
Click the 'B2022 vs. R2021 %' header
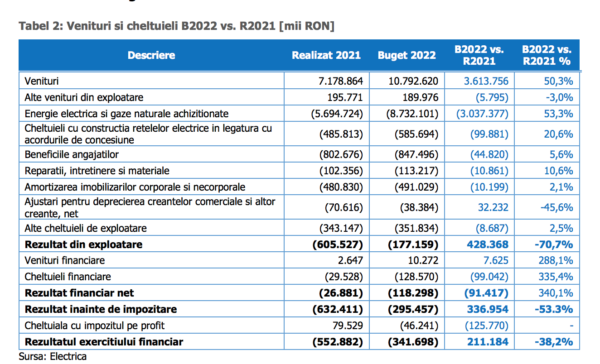tap(547, 55)
